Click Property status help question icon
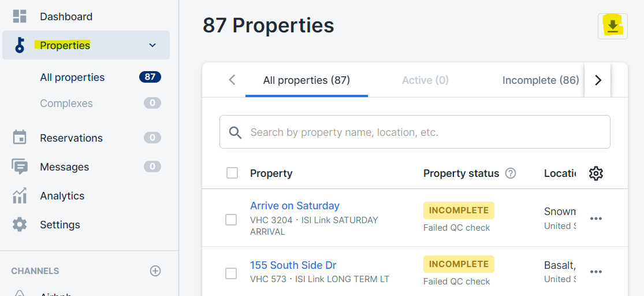The image size is (644, 296). pyautogui.click(x=510, y=173)
